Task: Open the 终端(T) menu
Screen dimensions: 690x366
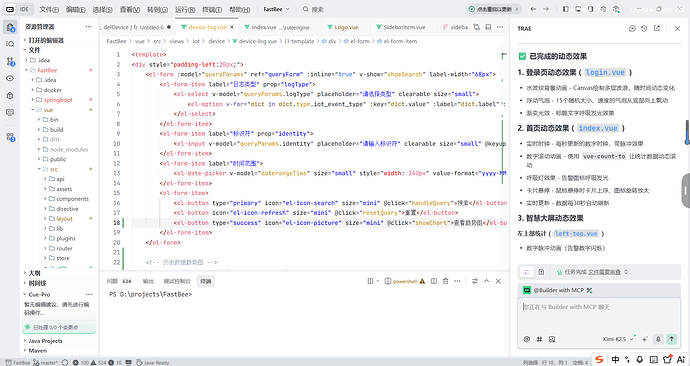Action: click(212, 9)
